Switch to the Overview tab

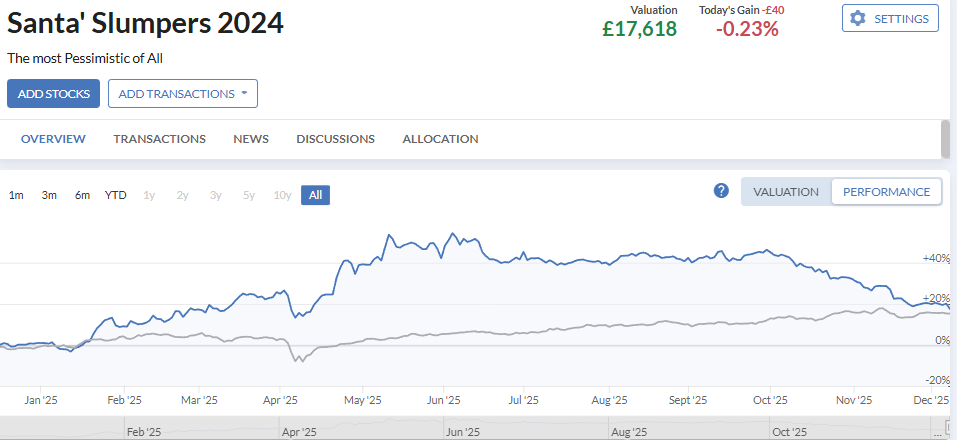pos(53,139)
